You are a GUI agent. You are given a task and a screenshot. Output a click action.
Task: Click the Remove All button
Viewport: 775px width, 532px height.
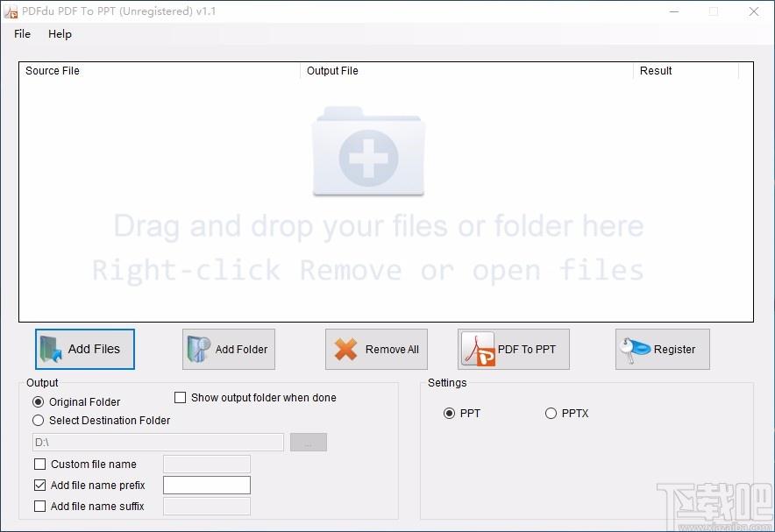click(376, 349)
